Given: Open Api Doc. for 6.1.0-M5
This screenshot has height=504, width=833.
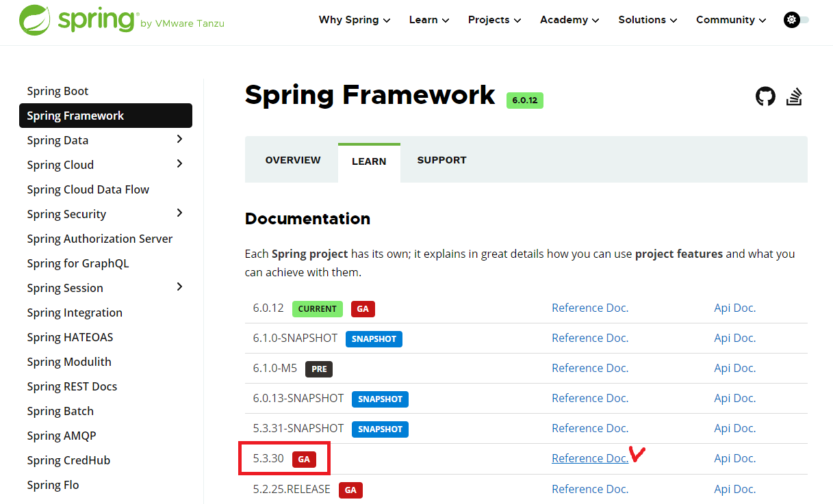Looking at the screenshot, I should click(735, 368).
